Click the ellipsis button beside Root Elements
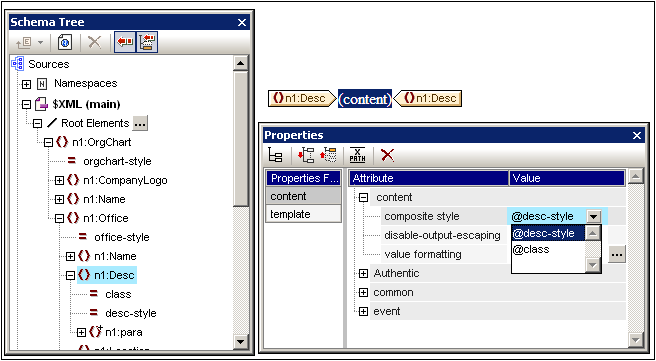This screenshot has height=361, width=656. click(140, 123)
